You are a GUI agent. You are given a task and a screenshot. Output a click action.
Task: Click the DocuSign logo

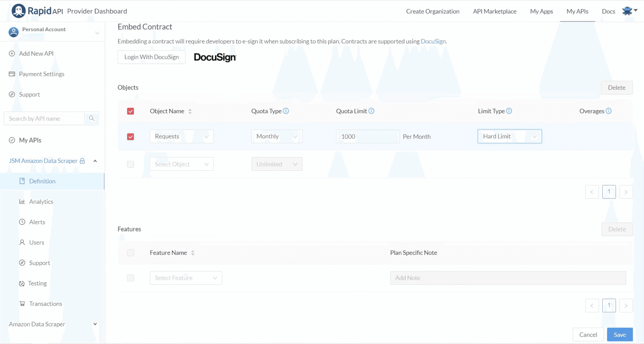[x=215, y=57]
